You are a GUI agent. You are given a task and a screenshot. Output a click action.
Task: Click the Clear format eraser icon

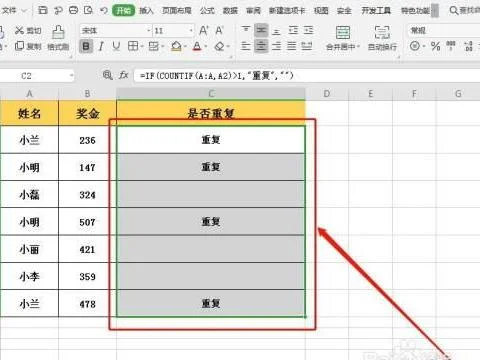(x=219, y=46)
